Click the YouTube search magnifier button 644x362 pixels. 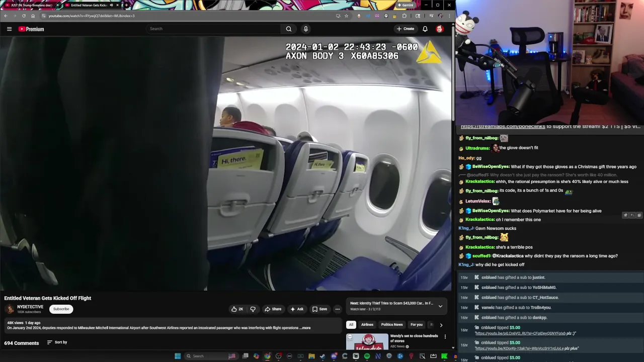coord(289,29)
